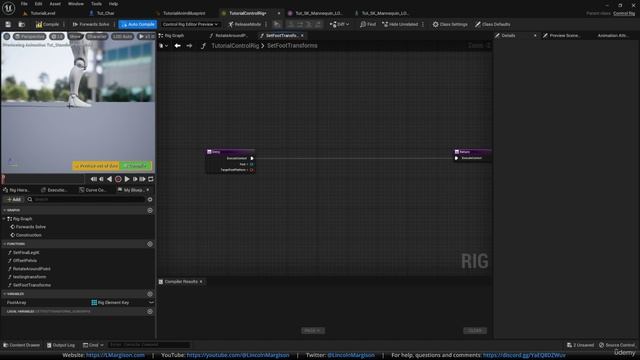The width and height of the screenshot is (640, 360).
Task: Toggle Release Mode in the toolbar
Action: point(244,24)
